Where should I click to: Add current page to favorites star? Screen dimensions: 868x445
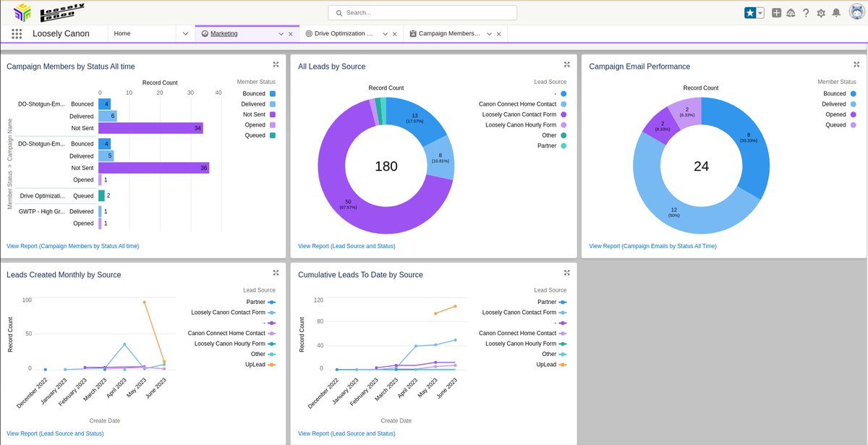point(750,12)
